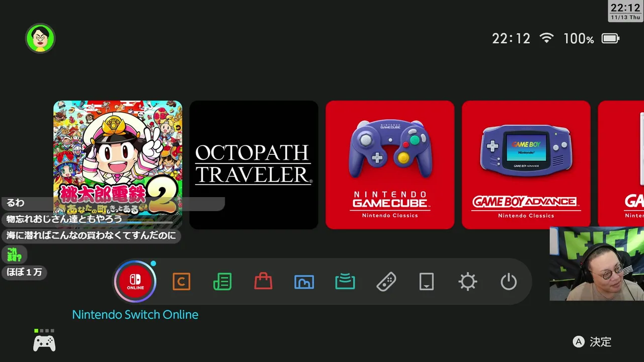Click the chat message ほぼ1万
The width and height of the screenshot is (644, 362).
pos(24,273)
